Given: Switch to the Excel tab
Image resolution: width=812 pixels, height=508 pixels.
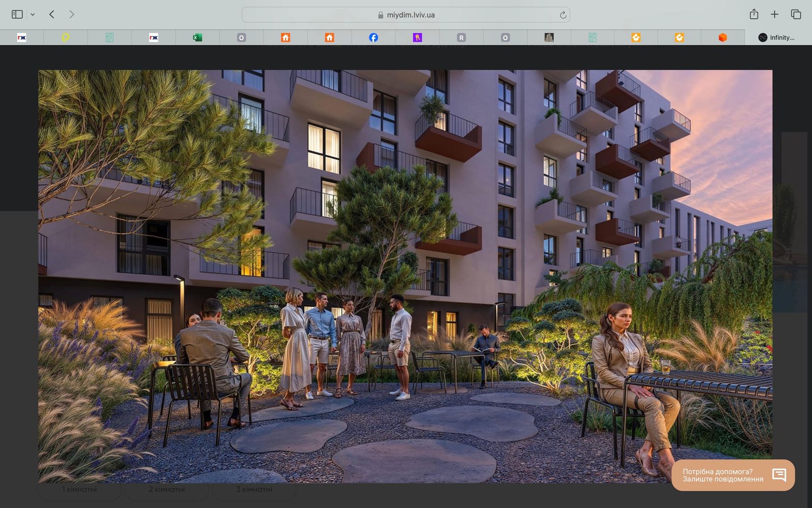Looking at the screenshot, I should (x=197, y=38).
